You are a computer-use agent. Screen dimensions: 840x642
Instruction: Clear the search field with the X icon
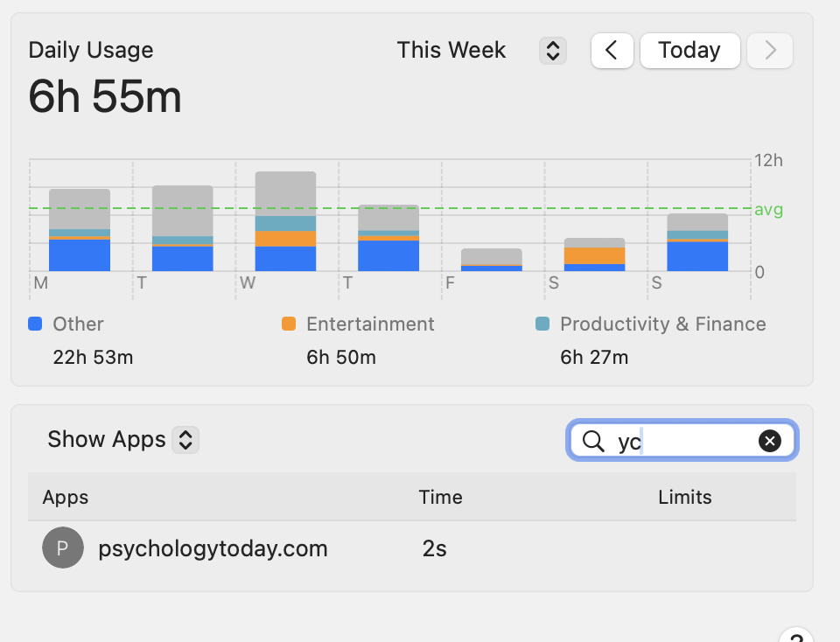pyautogui.click(x=769, y=441)
